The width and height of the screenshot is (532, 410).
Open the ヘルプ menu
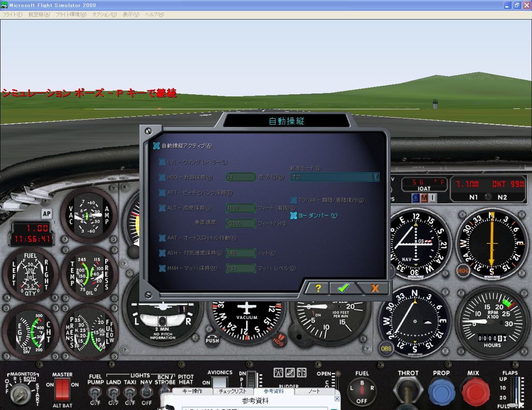tap(154, 15)
